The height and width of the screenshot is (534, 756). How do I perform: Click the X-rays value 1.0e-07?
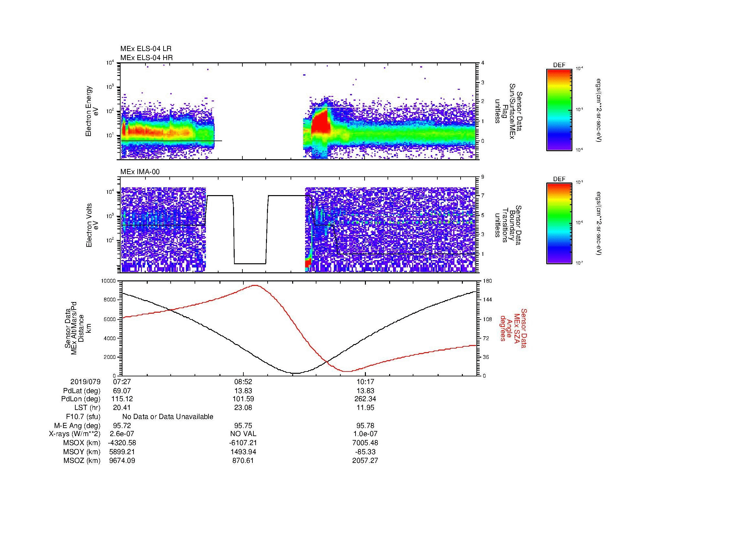[x=365, y=434]
